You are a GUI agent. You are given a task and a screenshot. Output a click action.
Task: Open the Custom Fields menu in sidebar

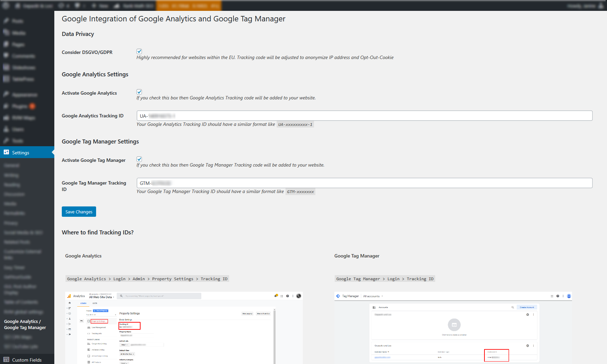tap(27, 360)
